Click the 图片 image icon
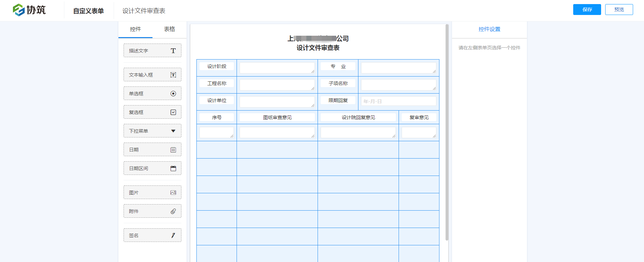The width and height of the screenshot is (644, 262). 173,193
